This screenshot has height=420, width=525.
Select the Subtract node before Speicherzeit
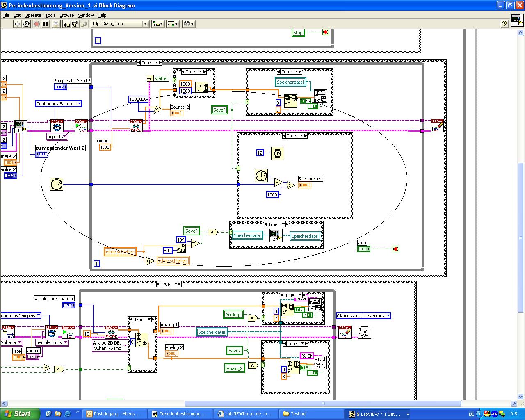coord(278,183)
